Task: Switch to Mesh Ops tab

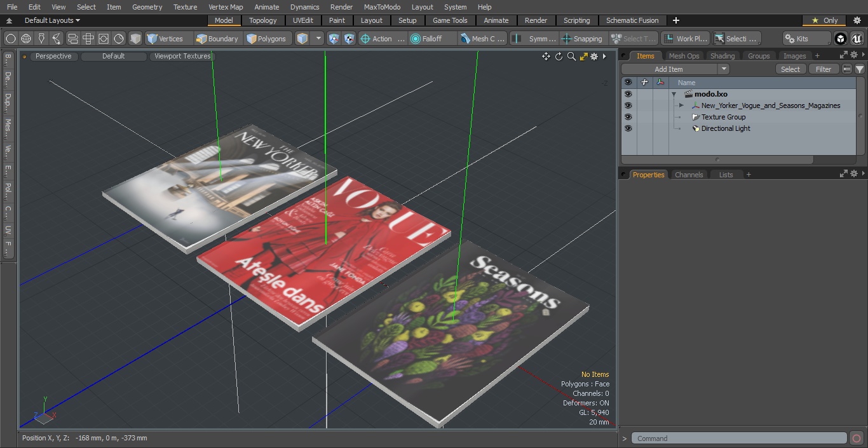Action: pos(684,56)
